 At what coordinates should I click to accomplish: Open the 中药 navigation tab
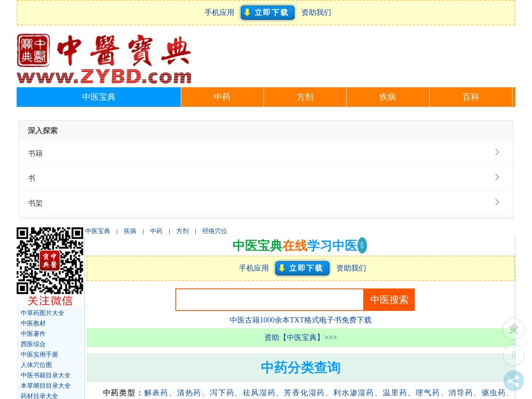[x=222, y=97]
